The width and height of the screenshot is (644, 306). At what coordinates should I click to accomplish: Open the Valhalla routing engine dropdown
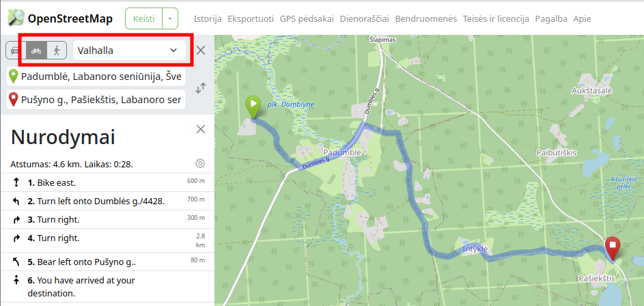tap(129, 51)
